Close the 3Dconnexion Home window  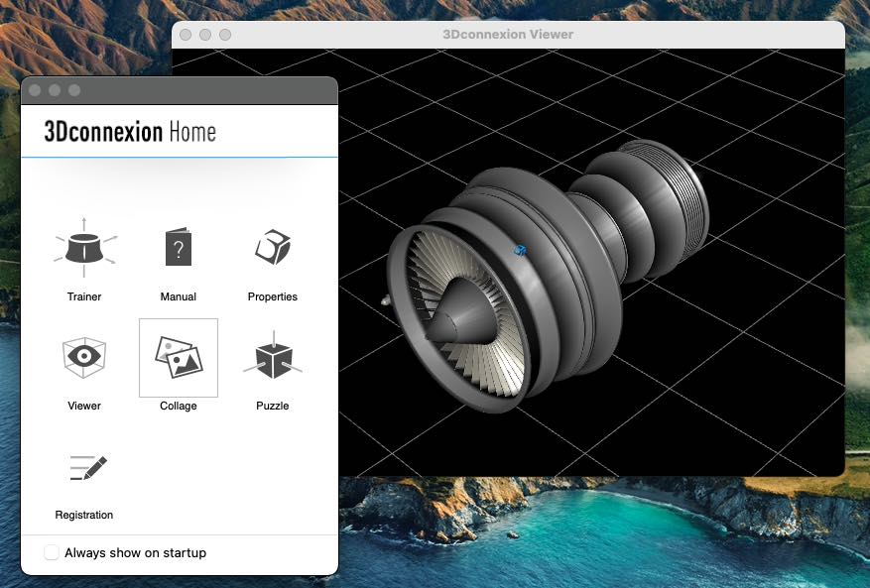point(35,90)
